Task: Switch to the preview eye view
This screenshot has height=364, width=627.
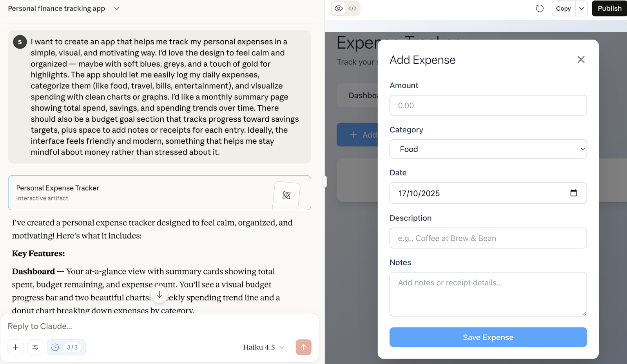Action: (339, 8)
